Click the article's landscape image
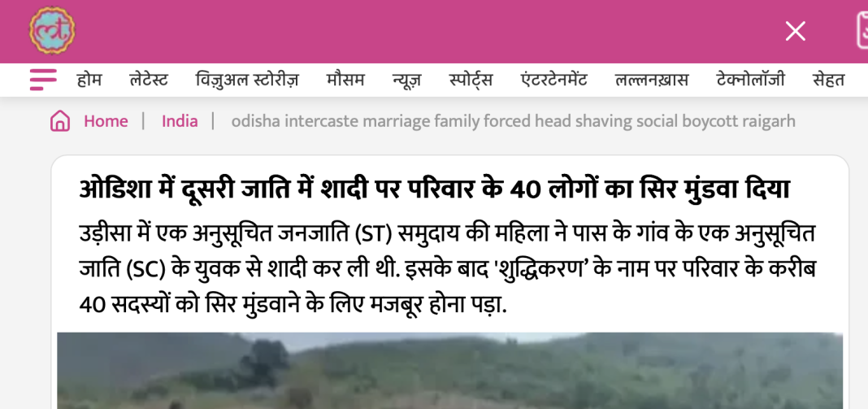868x409 pixels. click(450, 371)
